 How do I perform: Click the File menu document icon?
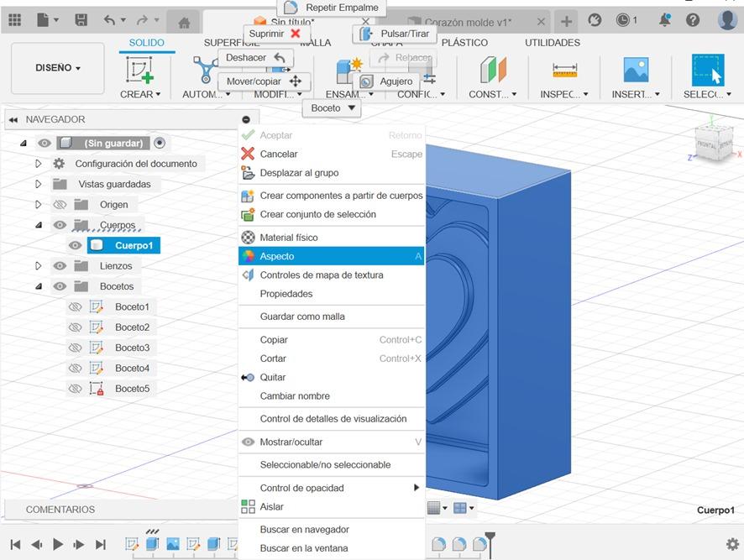43,20
